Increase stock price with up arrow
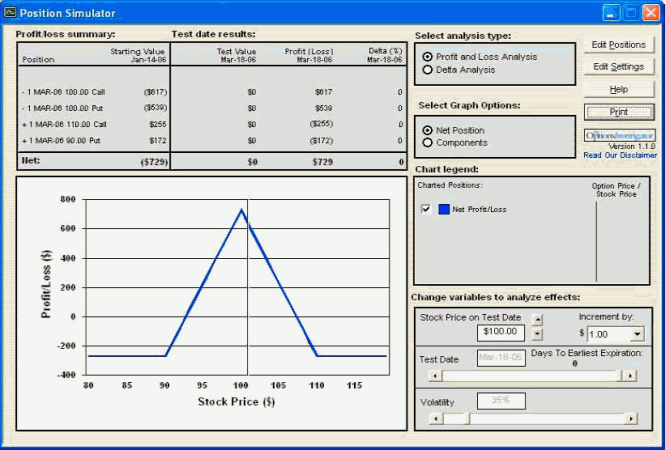The image size is (666, 450). [x=537, y=319]
